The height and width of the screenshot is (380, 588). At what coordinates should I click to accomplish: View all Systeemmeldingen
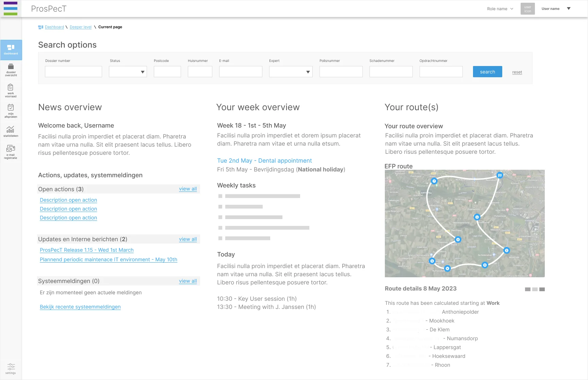point(188,281)
